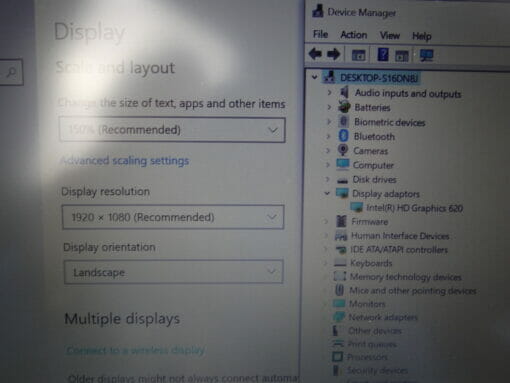
Task: Click the Back arrow in Device Manager toolbar
Action: pyautogui.click(x=315, y=54)
